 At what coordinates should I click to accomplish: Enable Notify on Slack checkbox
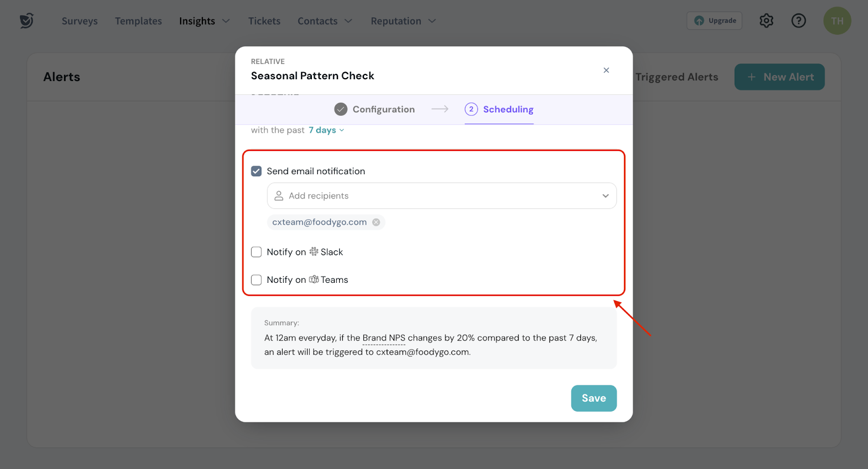(x=257, y=252)
